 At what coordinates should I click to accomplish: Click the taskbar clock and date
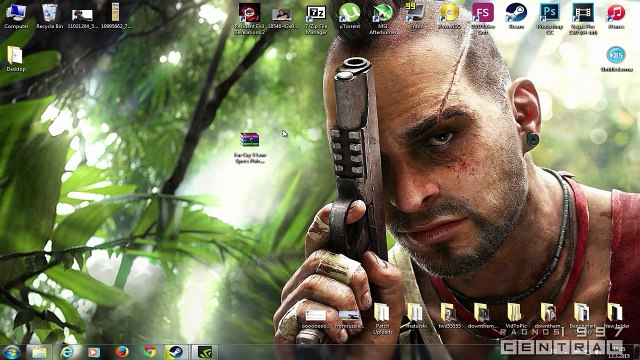point(619,352)
